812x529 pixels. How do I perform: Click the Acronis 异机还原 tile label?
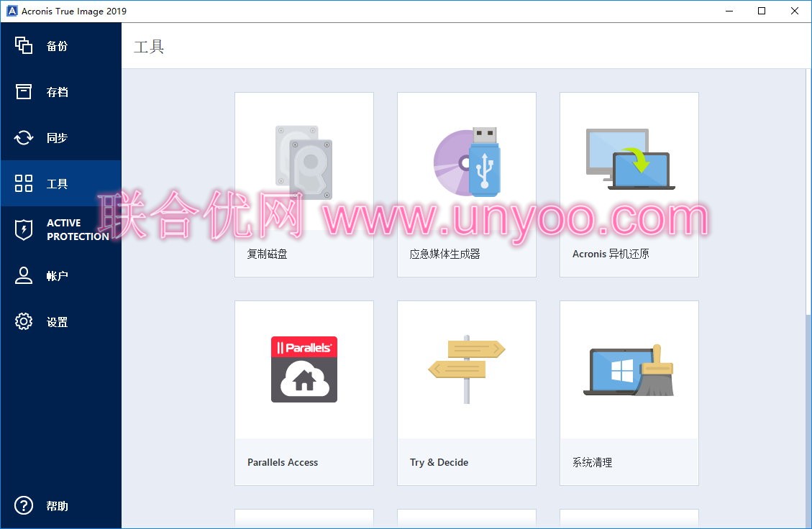tap(611, 254)
